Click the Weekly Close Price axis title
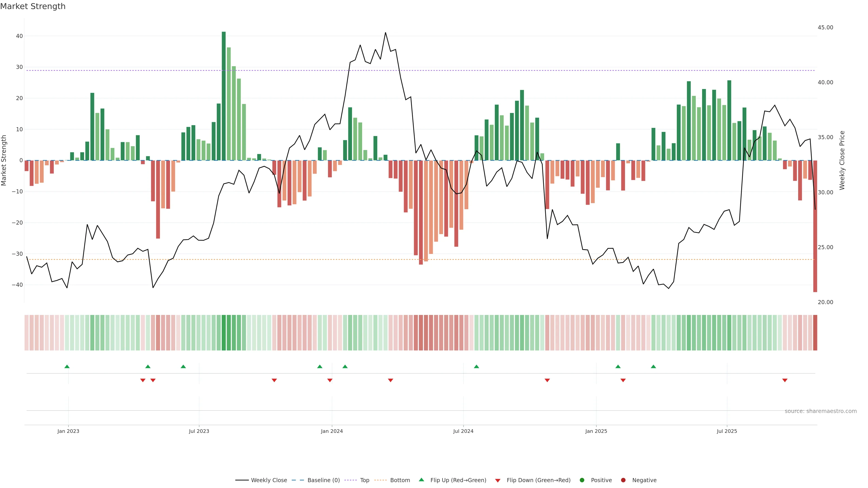This screenshot has height=488, width=868. [x=842, y=160]
